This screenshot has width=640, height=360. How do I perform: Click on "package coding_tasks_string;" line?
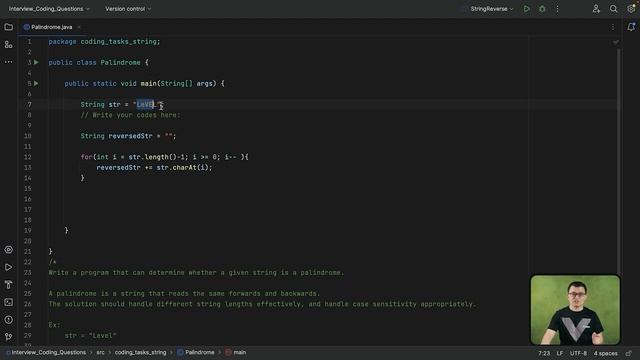104,42
